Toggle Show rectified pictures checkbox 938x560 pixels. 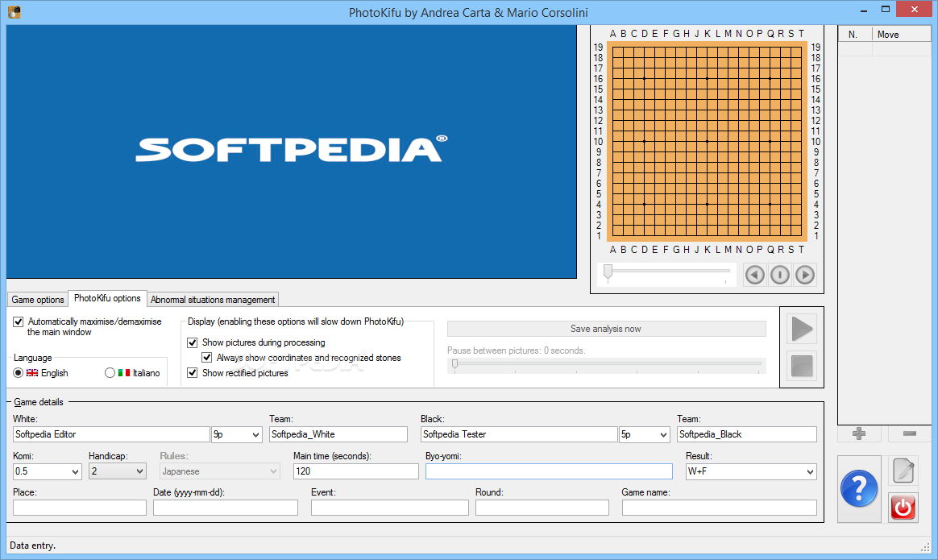(x=192, y=373)
